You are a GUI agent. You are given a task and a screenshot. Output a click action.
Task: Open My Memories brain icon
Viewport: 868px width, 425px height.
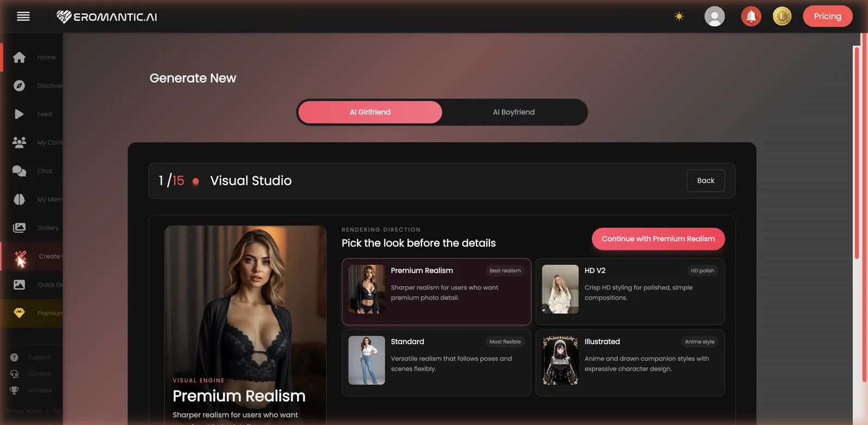[x=19, y=199]
